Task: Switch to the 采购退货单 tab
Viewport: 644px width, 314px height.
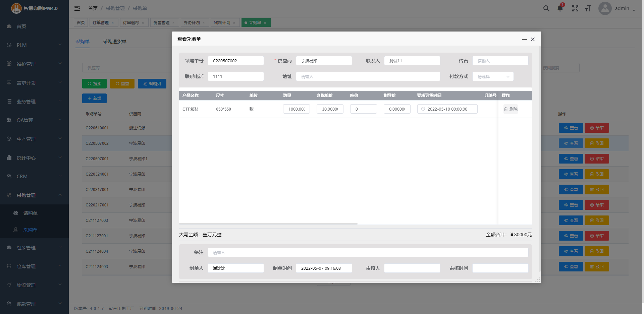Action: [x=114, y=42]
